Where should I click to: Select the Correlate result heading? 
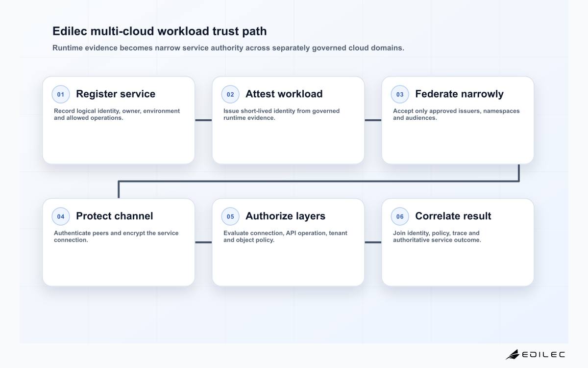(453, 216)
